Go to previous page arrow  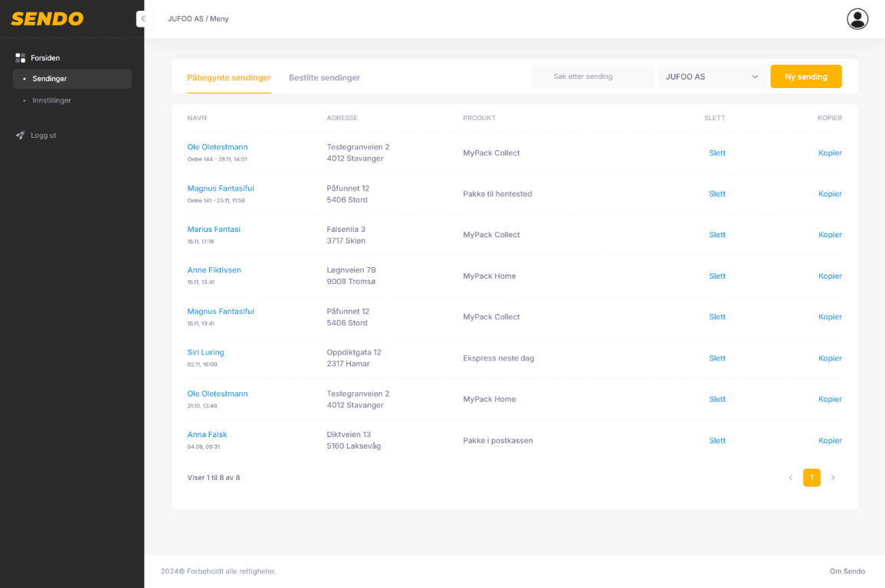(790, 478)
